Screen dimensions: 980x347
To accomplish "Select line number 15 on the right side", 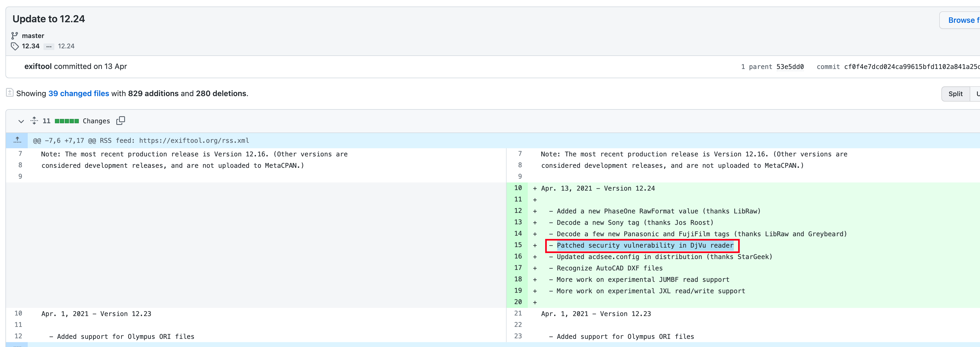I will [518, 245].
